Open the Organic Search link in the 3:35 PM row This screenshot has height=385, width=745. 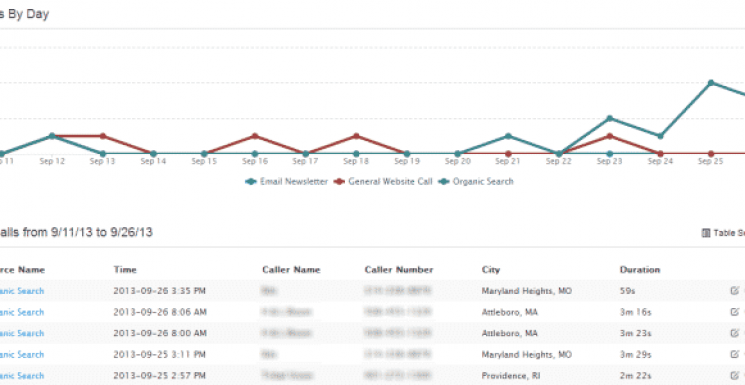pos(21,291)
